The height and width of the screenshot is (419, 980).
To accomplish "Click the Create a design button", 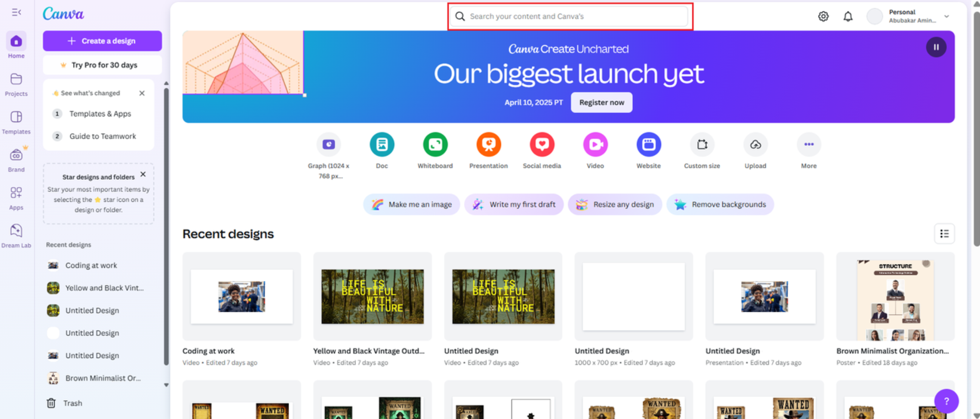I will pos(102,41).
